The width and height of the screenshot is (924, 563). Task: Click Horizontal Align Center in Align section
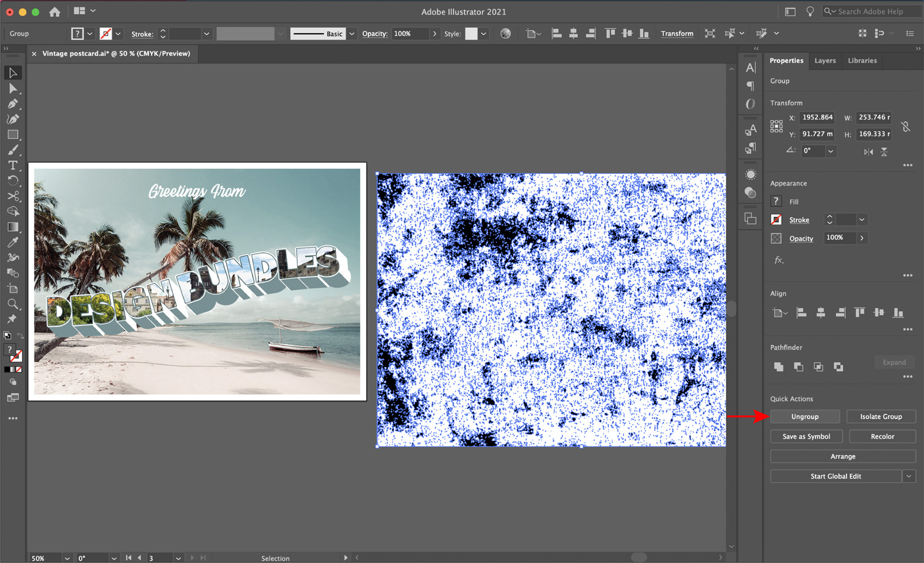(821, 313)
